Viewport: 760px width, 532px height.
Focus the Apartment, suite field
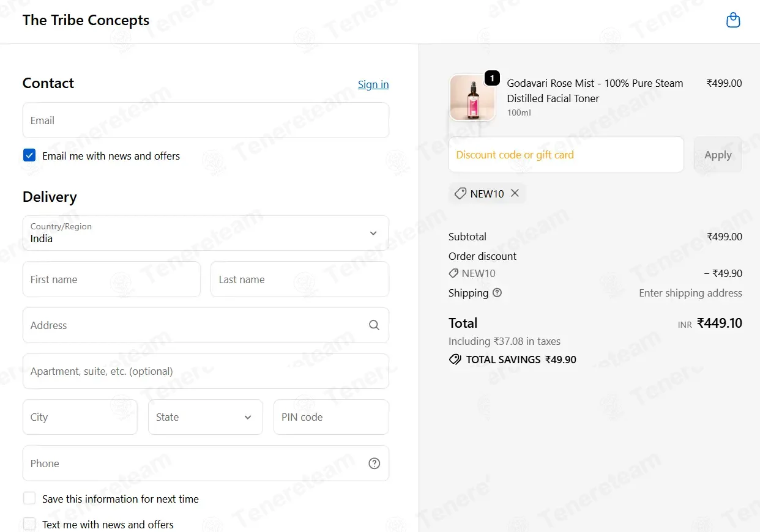point(206,371)
